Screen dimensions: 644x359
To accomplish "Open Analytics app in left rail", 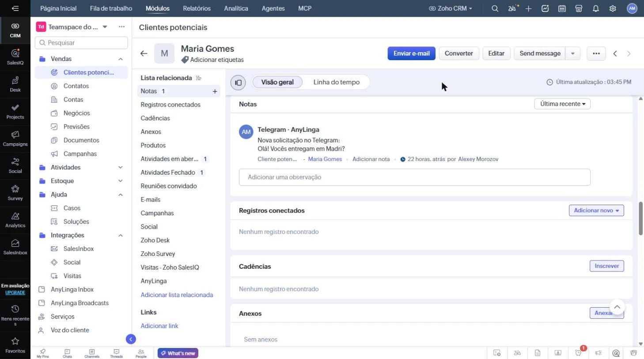I will (15, 219).
